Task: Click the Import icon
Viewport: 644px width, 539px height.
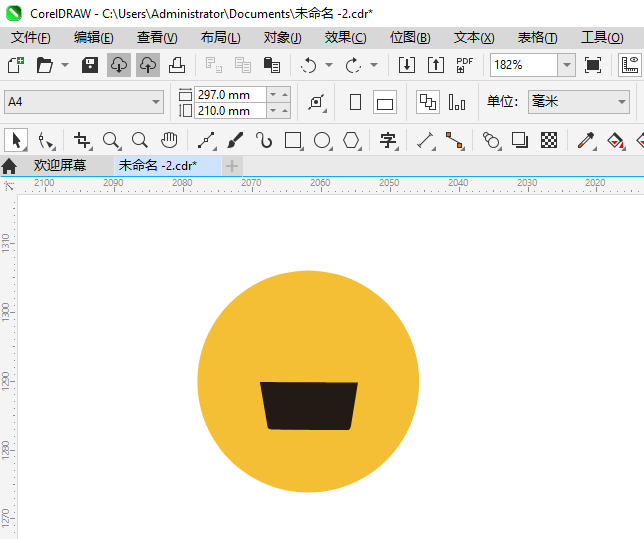Action: (407, 65)
